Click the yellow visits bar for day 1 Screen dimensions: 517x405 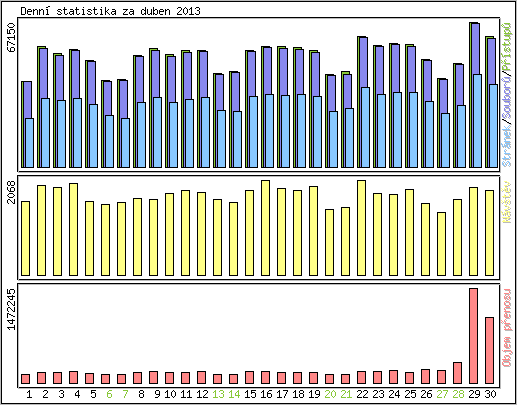(25, 238)
